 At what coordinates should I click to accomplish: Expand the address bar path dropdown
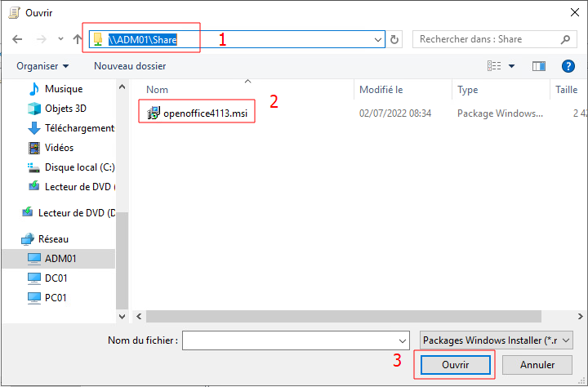tap(378, 39)
